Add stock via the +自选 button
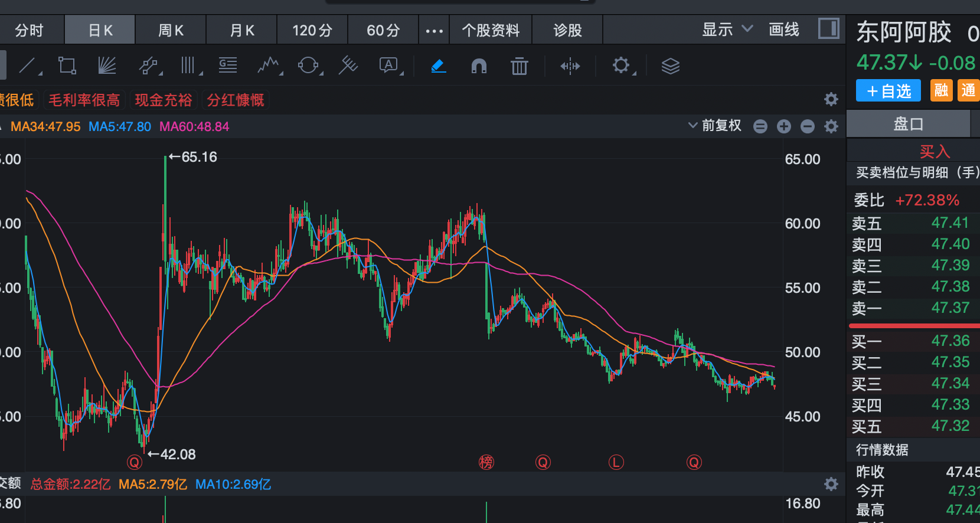This screenshot has width=980, height=523. point(888,91)
